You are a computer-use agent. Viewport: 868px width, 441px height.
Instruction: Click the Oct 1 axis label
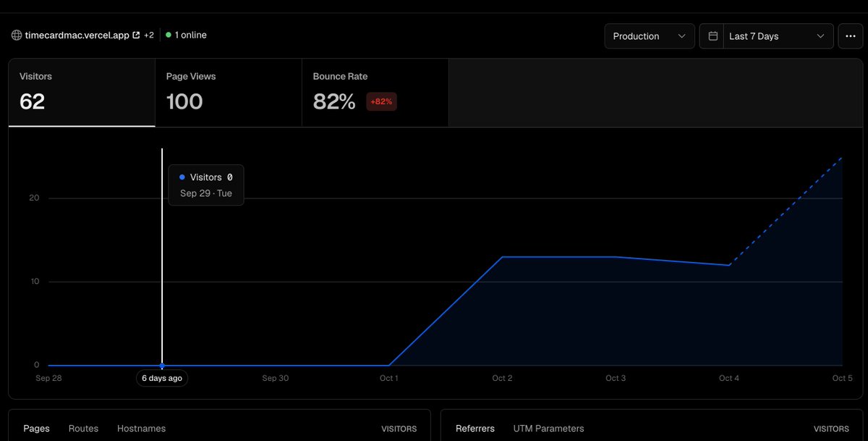point(389,378)
